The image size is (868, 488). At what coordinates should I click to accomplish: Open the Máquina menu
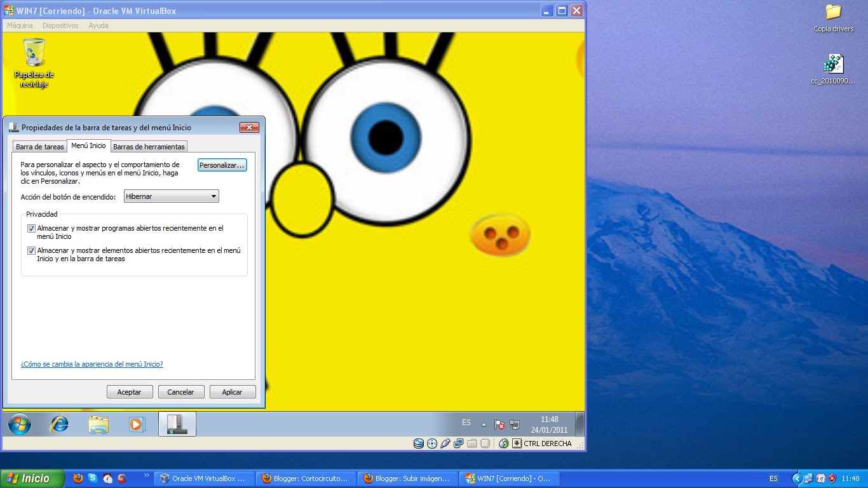pos(20,25)
